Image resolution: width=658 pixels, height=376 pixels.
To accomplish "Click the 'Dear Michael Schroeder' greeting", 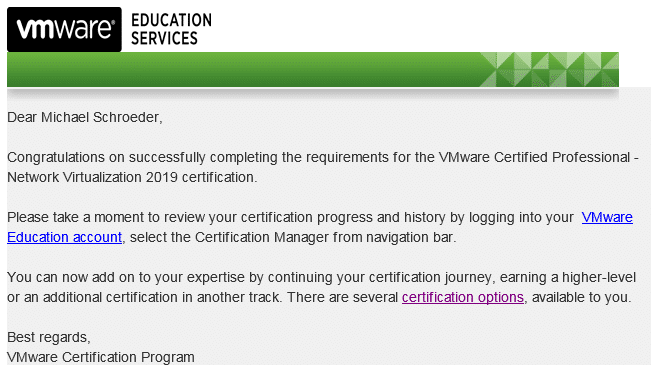I will (85, 117).
